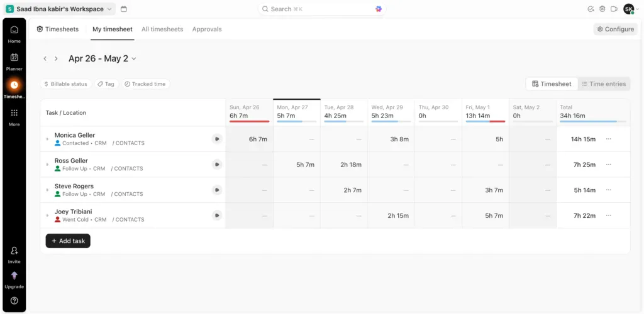Screen dimensions: 644x314
Task: Open the Upgrade icon in sidebar
Action: tap(14, 279)
